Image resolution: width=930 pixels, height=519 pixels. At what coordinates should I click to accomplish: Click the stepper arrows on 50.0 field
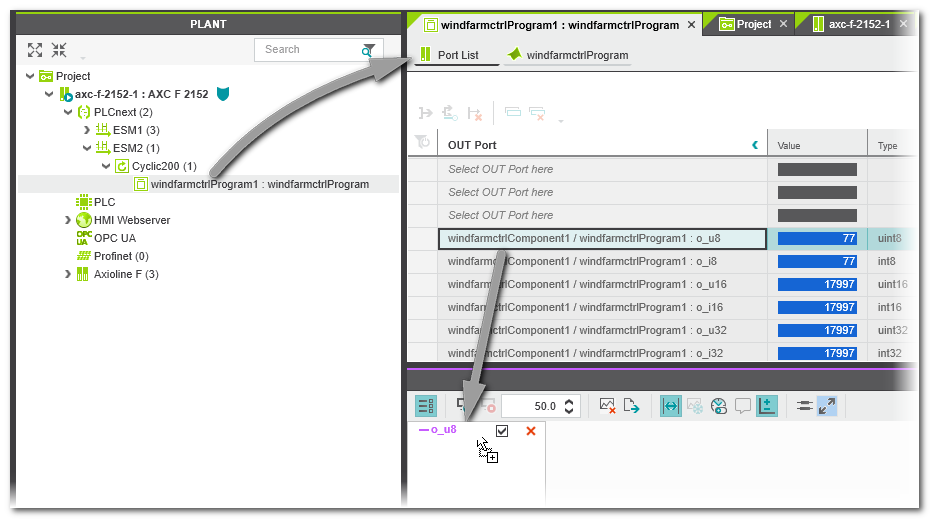coord(570,406)
